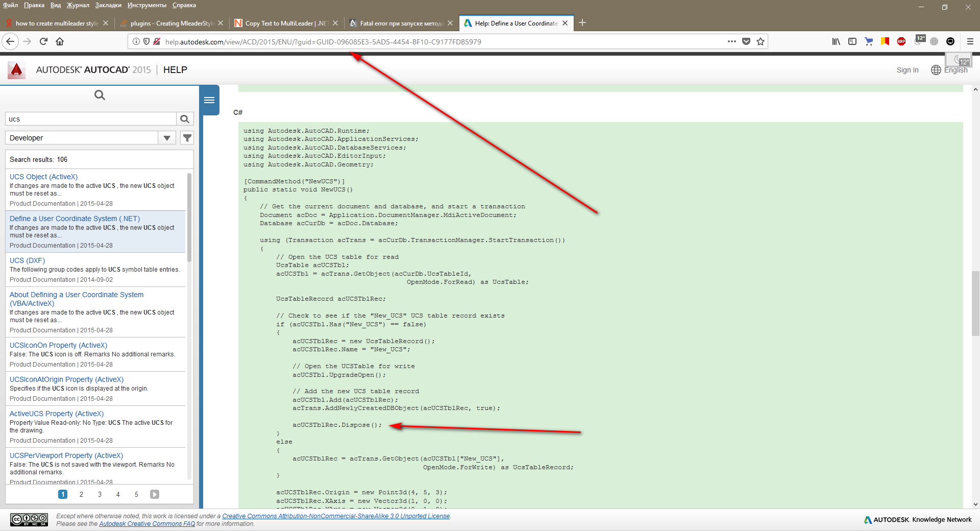Open the Library bookshelf icon

tap(836, 41)
